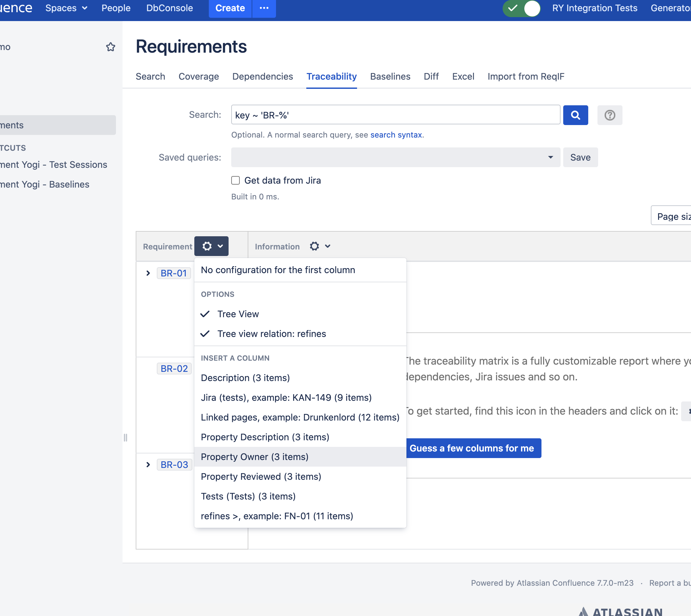The width and height of the screenshot is (691, 616).
Task: Open the Spaces menu dropdown
Action: click(x=67, y=8)
